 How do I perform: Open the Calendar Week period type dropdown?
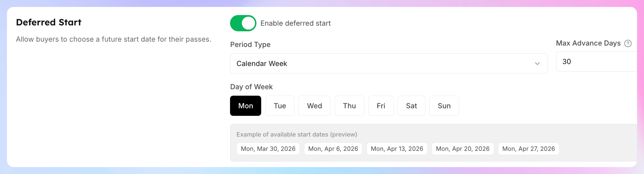click(389, 63)
